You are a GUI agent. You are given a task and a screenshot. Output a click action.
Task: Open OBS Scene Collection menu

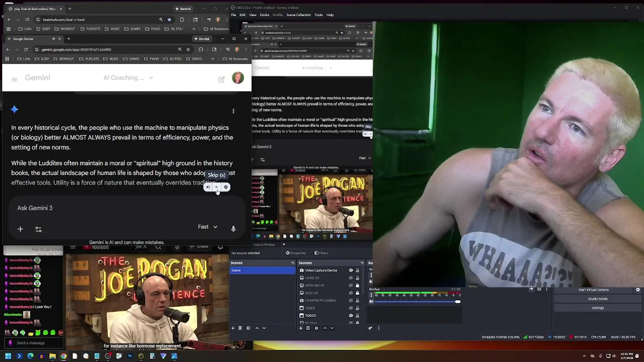tap(299, 15)
